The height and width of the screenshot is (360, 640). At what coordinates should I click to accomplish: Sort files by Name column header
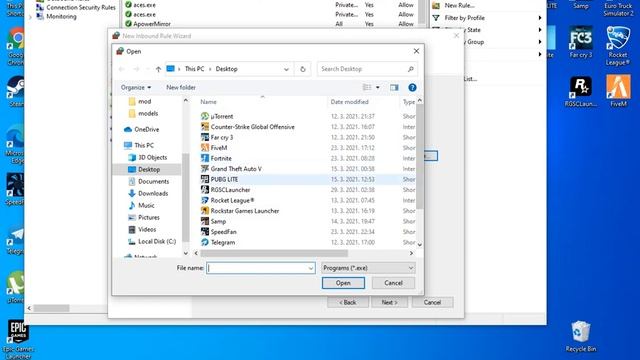click(209, 102)
